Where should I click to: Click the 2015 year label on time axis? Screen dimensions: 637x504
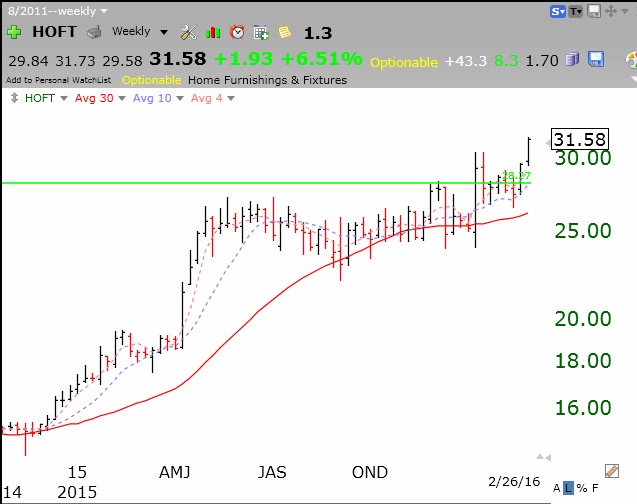(x=77, y=492)
